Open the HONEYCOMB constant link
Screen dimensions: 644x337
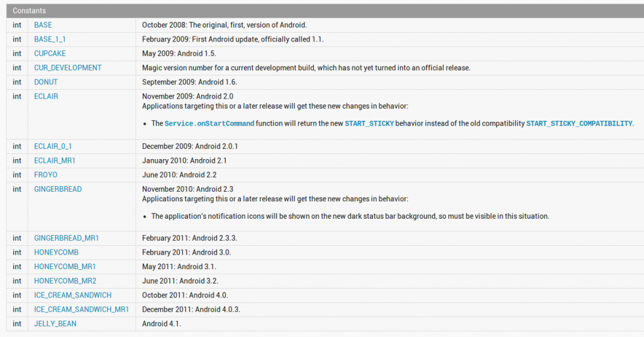tap(56, 253)
